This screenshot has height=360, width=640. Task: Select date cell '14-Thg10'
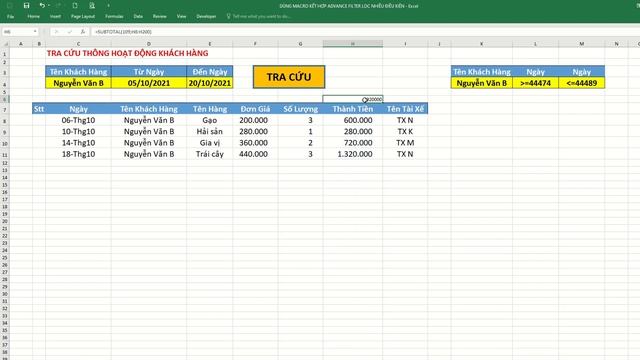(78, 143)
